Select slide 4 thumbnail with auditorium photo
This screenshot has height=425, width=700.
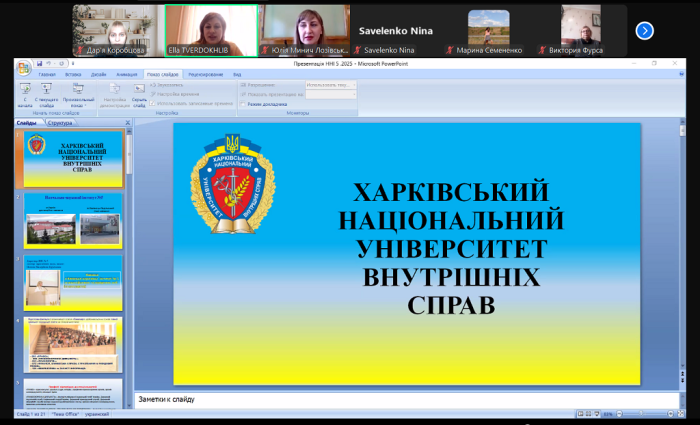(x=73, y=345)
